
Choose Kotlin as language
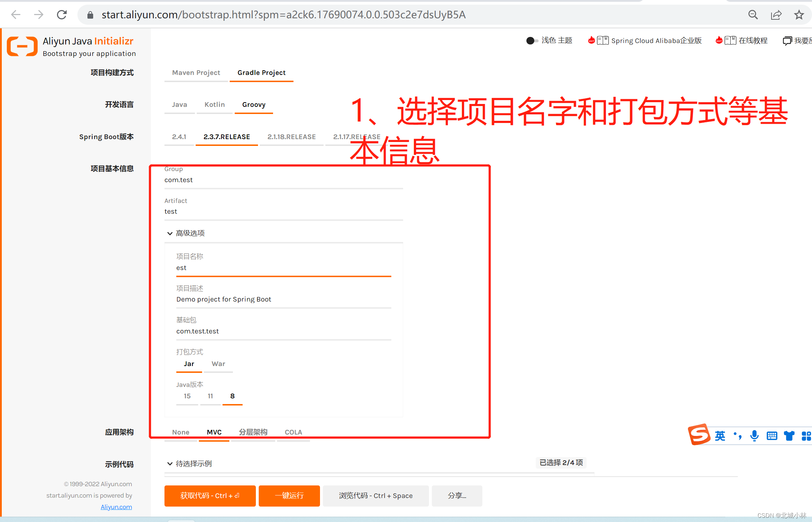[x=215, y=105]
